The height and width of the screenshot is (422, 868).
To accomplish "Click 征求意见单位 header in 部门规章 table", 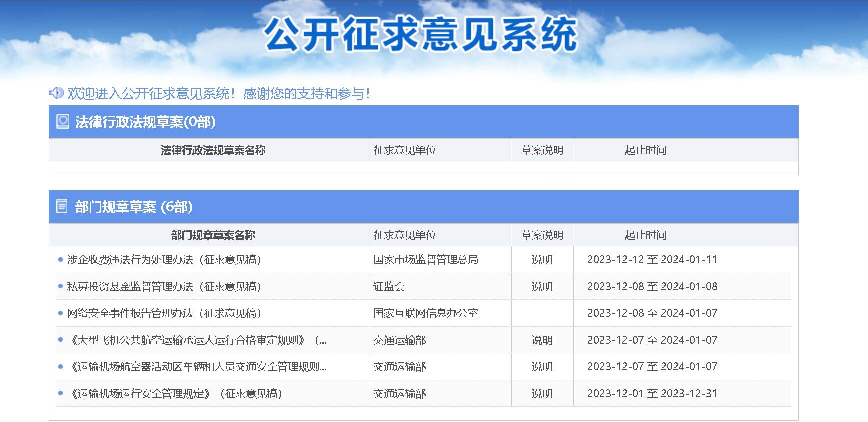I will tap(405, 235).
